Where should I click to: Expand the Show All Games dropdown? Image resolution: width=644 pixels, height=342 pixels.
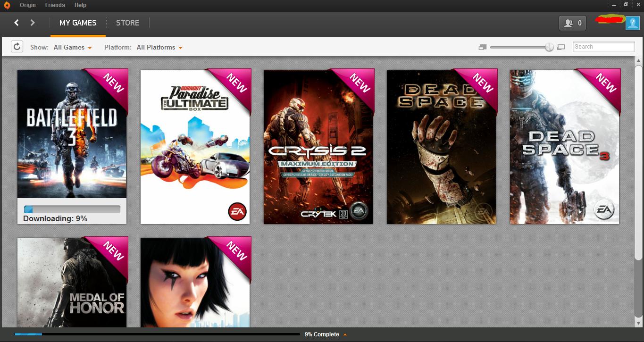click(x=73, y=47)
